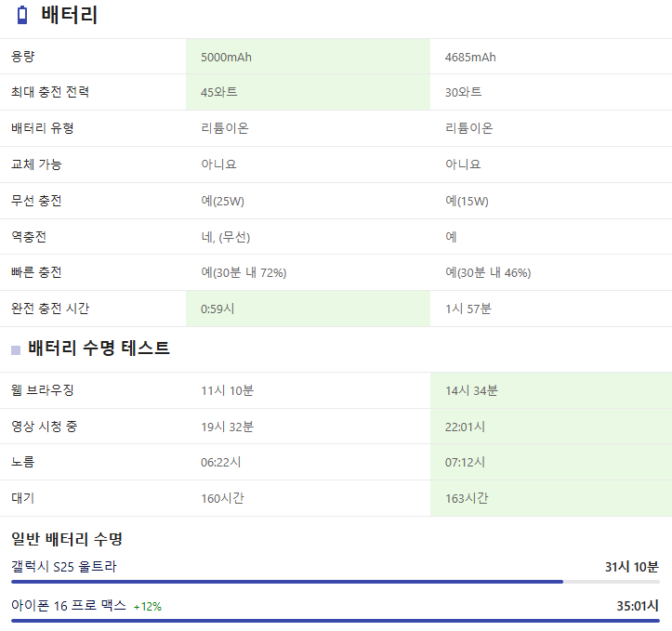Select the 역충전 row label
Viewport: 672px width, 631px height.
[29, 236]
